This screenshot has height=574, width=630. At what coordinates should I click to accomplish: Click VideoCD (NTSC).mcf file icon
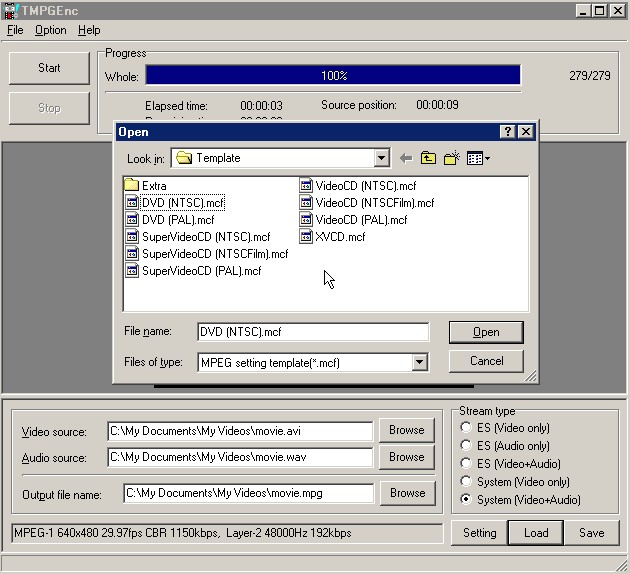(x=306, y=185)
